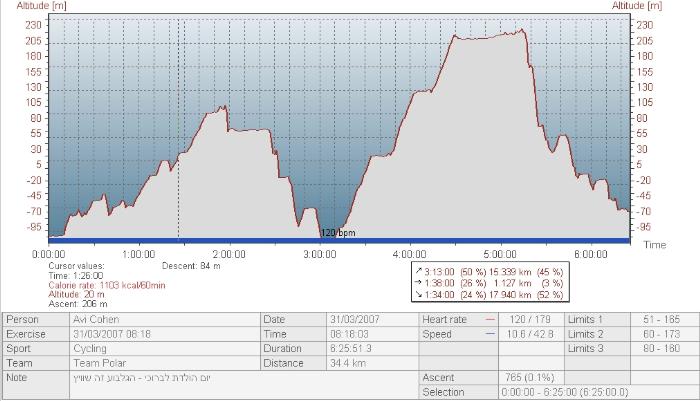
Task: Click the Limits 1 value 51 - 185
Action: [x=664, y=318]
